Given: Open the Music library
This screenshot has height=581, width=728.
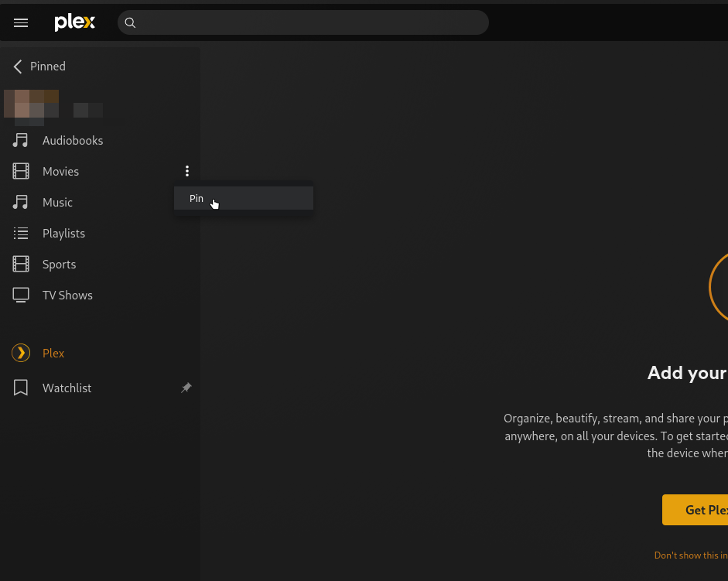Looking at the screenshot, I should 57,202.
